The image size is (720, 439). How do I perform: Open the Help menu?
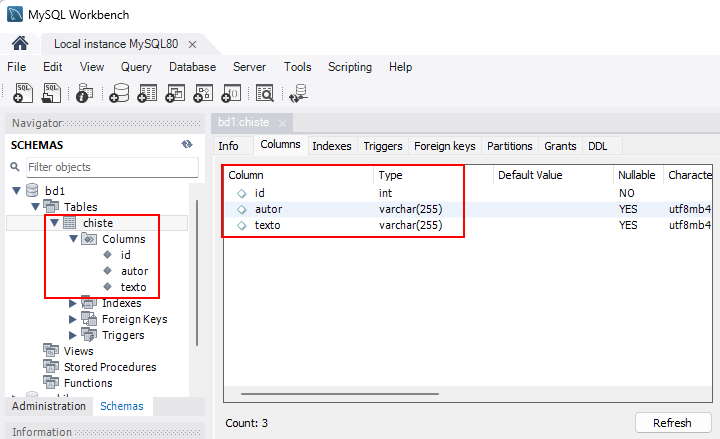tap(400, 67)
